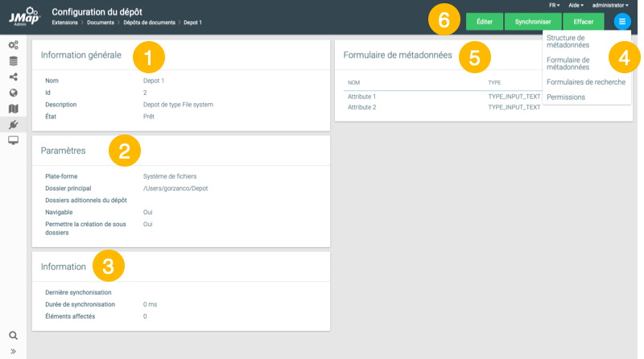
Task: Open the folded map icon in sidebar
Action: point(14,108)
